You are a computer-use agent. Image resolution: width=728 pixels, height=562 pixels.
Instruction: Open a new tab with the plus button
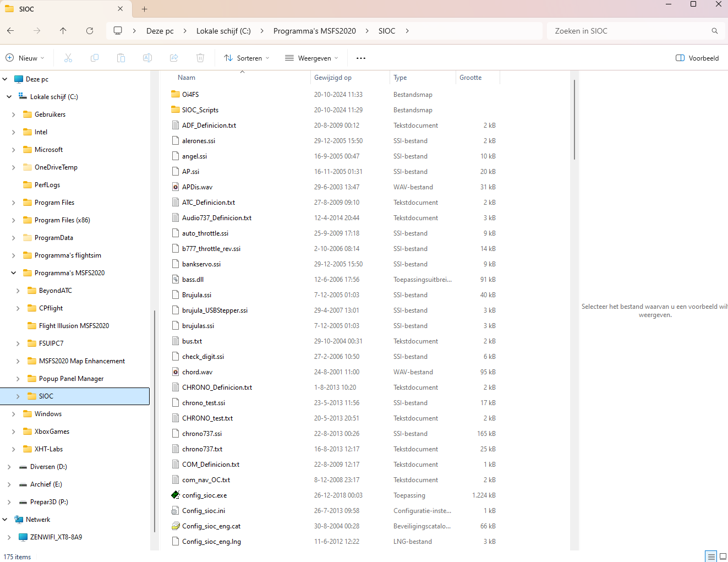pyautogui.click(x=144, y=9)
